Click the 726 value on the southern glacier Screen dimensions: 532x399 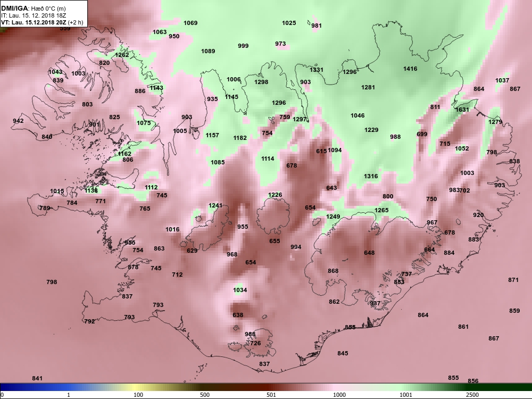(255, 343)
